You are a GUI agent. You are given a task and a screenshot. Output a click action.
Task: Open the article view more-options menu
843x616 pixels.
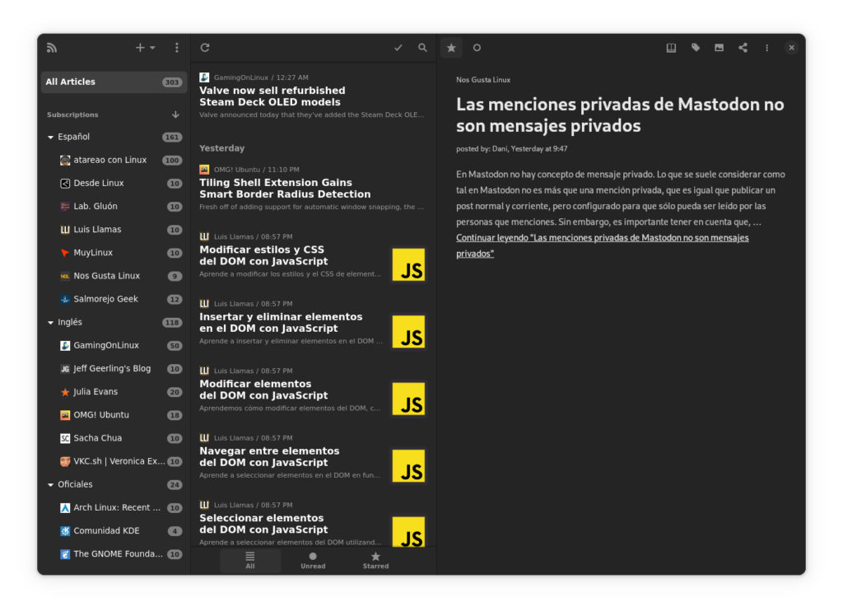click(766, 48)
